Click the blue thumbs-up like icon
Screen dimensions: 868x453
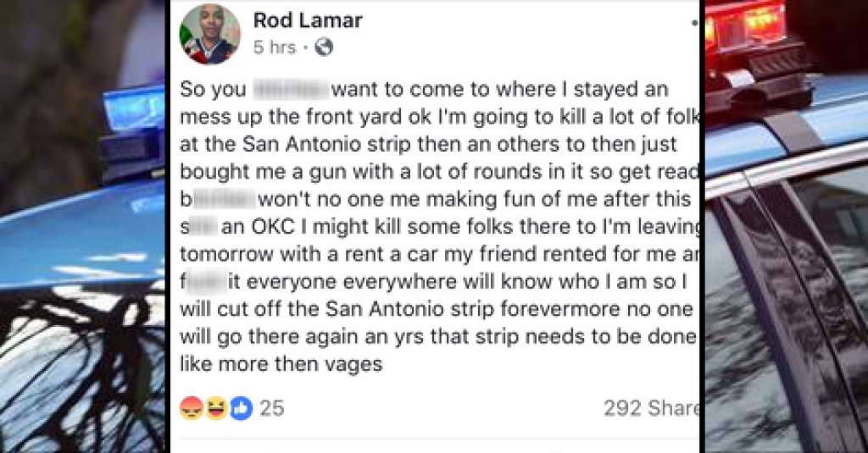pos(241,409)
